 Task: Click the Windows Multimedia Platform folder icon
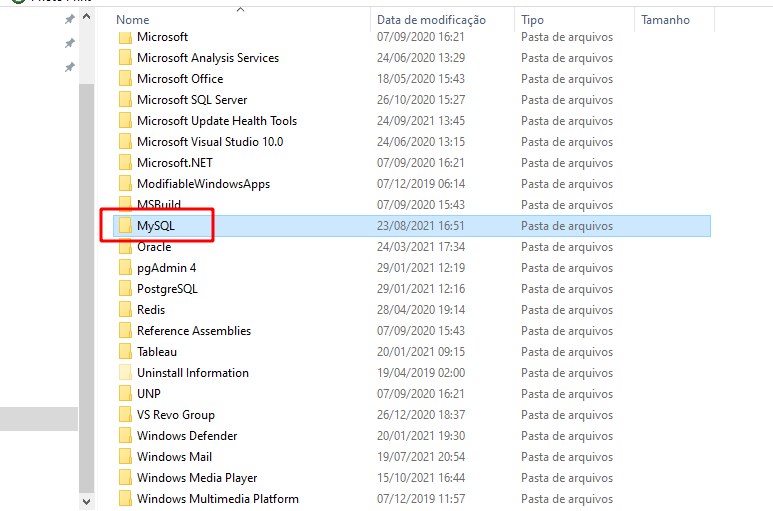point(125,499)
